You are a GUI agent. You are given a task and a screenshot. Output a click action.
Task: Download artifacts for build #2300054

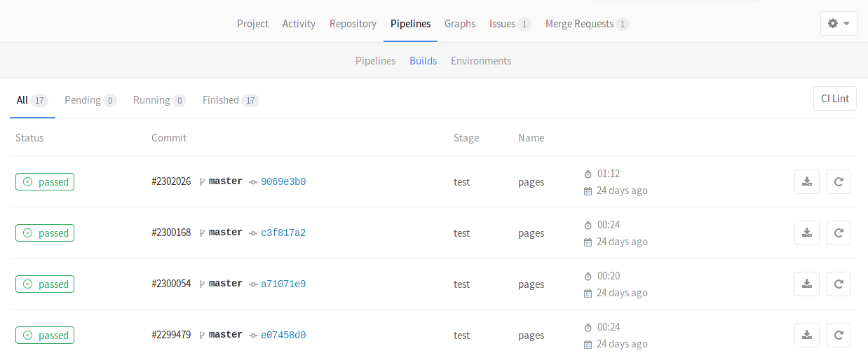pos(806,284)
